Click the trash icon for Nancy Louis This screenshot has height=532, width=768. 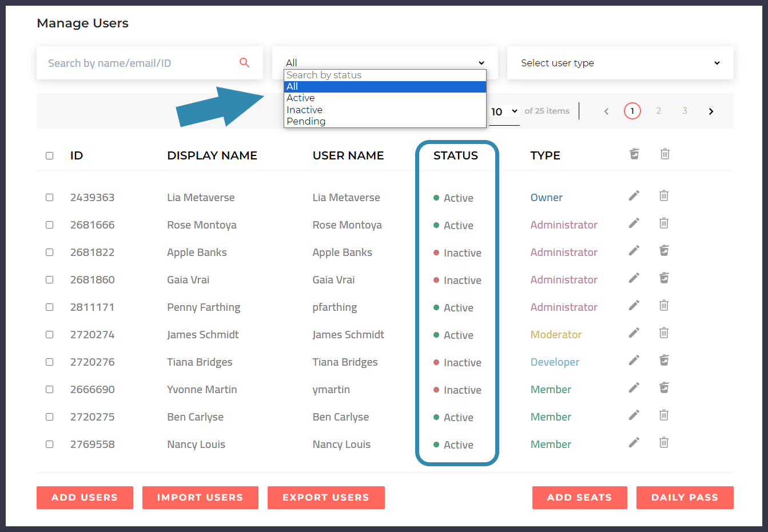(x=663, y=443)
